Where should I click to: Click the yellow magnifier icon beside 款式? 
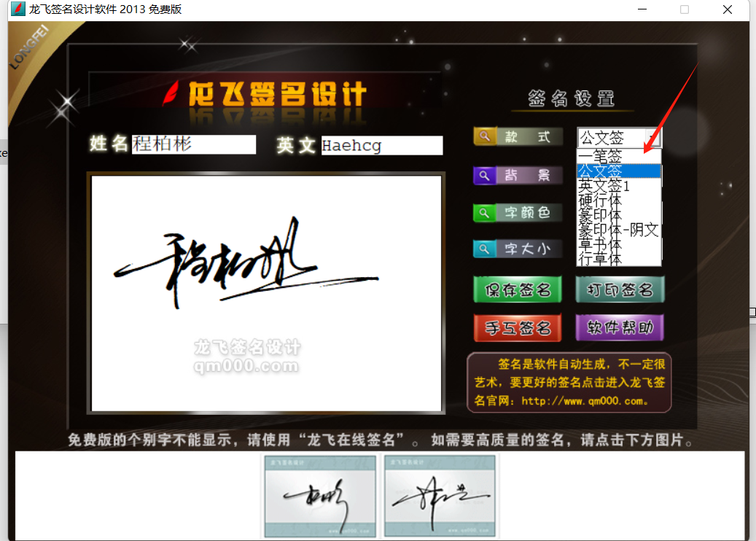(x=484, y=137)
